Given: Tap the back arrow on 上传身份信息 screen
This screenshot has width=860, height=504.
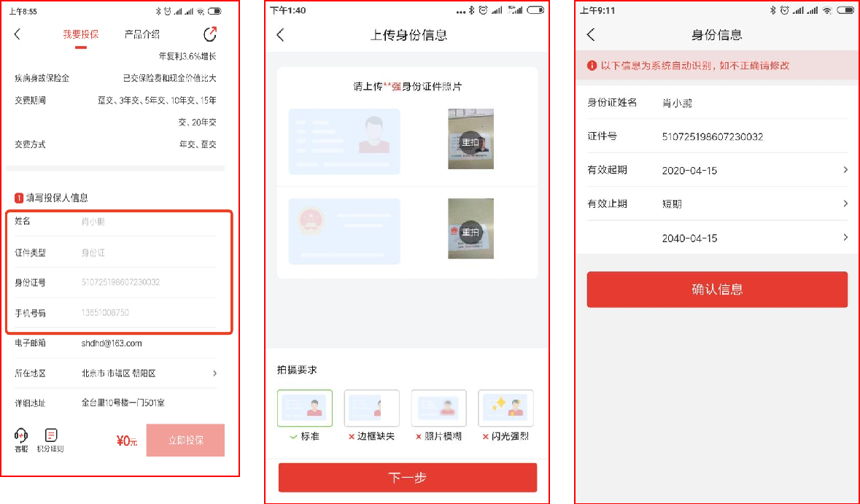Looking at the screenshot, I should (x=280, y=34).
